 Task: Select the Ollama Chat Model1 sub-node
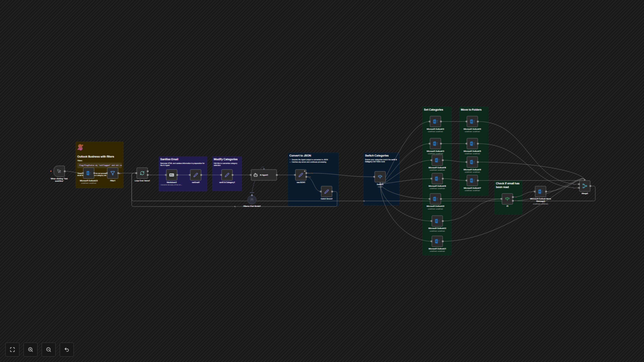pos(252,200)
